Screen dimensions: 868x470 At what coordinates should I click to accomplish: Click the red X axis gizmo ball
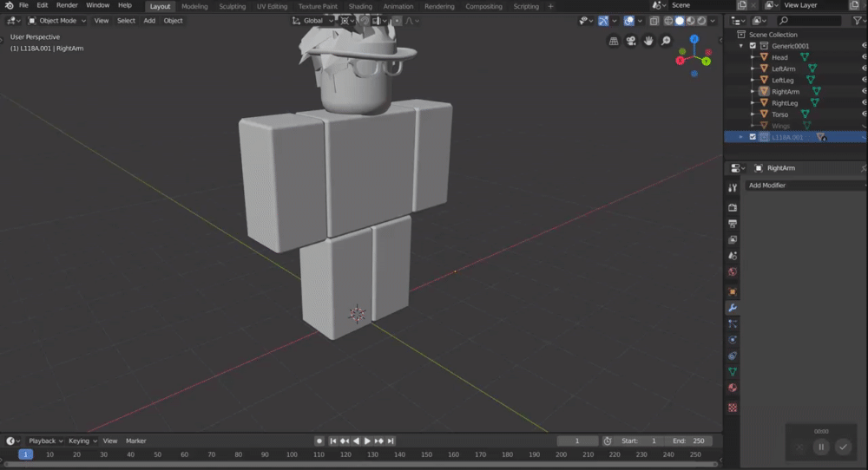pos(681,61)
